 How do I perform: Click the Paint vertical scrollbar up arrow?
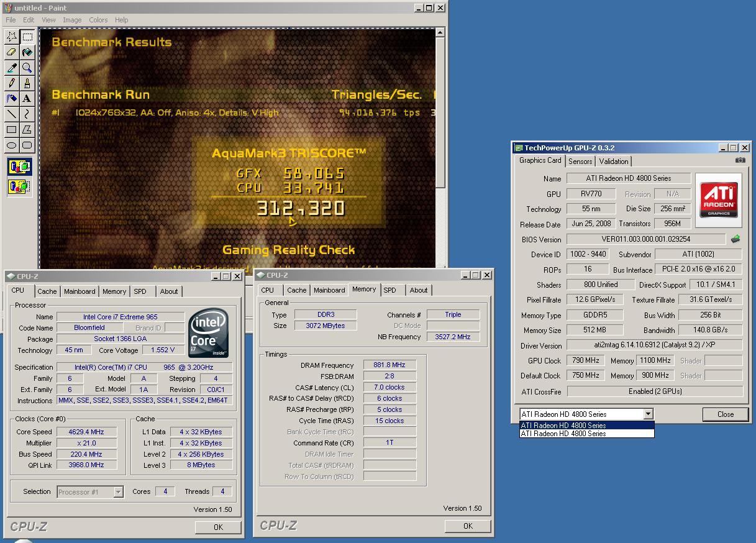(440, 32)
